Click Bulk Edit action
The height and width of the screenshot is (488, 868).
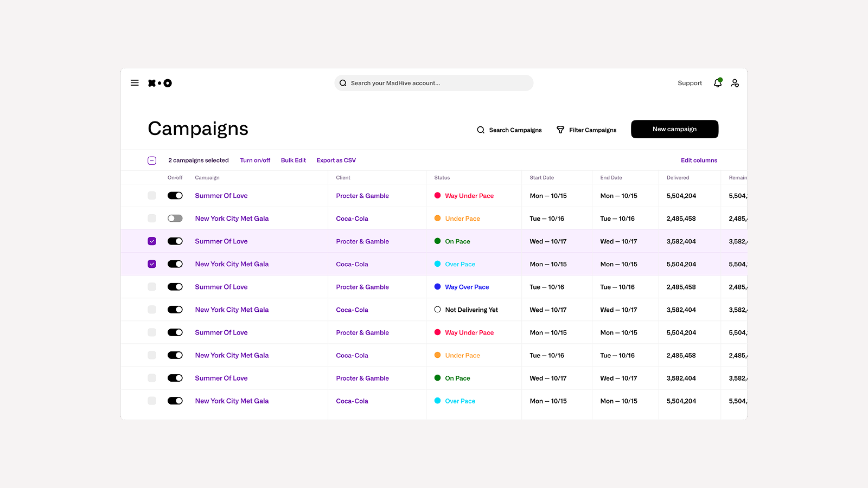pyautogui.click(x=293, y=160)
